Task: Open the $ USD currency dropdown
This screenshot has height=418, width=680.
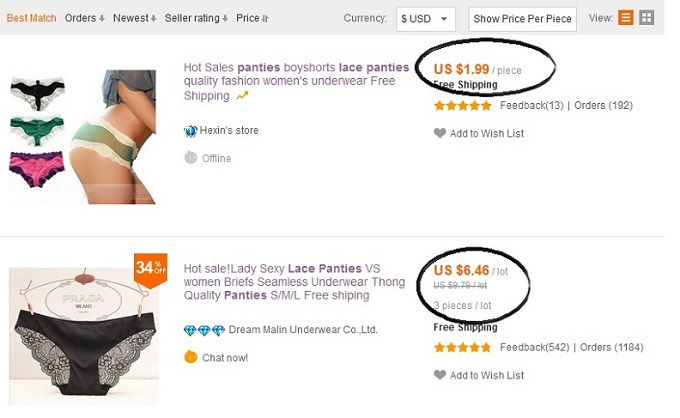Action: tap(425, 19)
